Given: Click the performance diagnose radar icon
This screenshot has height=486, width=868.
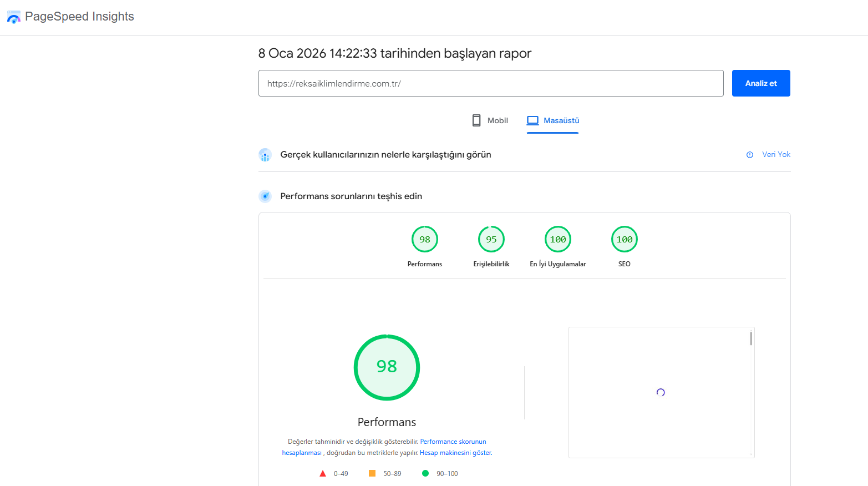Looking at the screenshot, I should coord(265,196).
